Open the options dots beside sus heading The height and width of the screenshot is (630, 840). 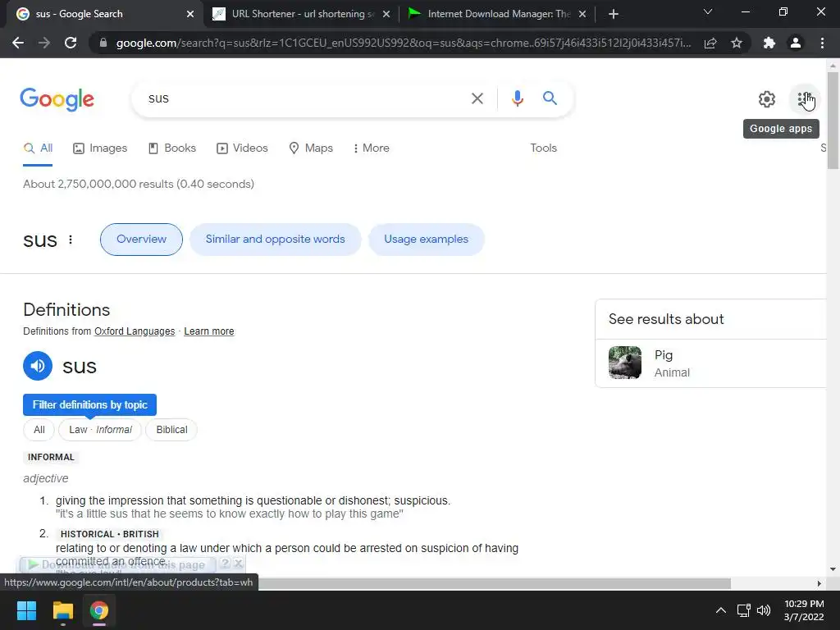pyautogui.click(x=71, y=240)
